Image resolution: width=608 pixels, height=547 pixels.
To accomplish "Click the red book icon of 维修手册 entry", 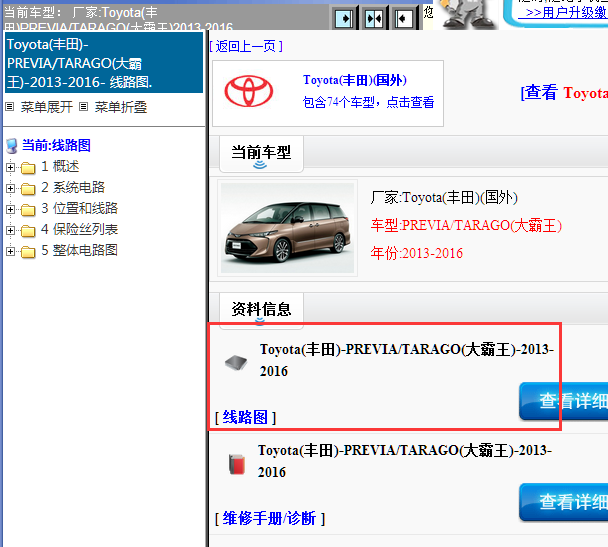I will coord(237,464).
